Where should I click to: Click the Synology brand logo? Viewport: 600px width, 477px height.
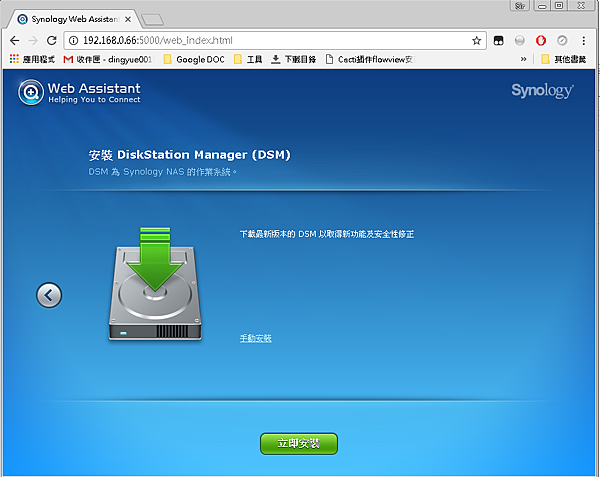[542, 91]
